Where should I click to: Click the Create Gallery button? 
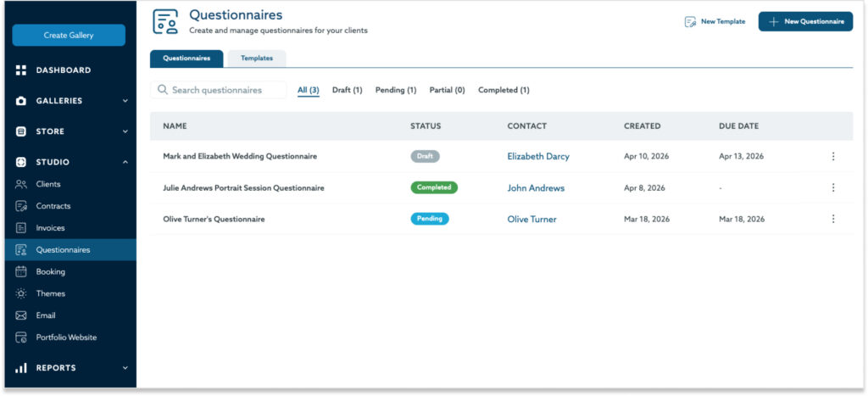69,36
